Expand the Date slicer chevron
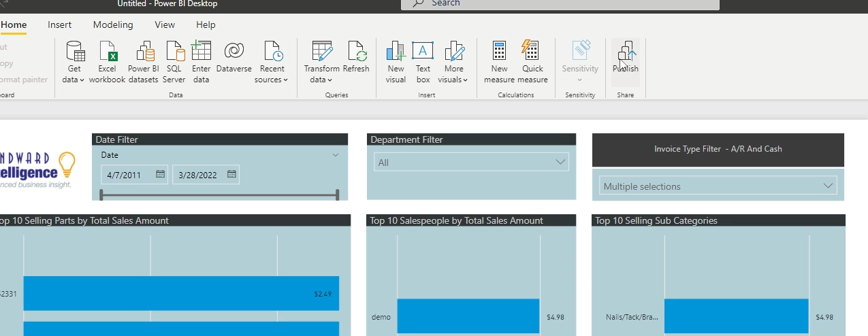 [x=335, y=155]
